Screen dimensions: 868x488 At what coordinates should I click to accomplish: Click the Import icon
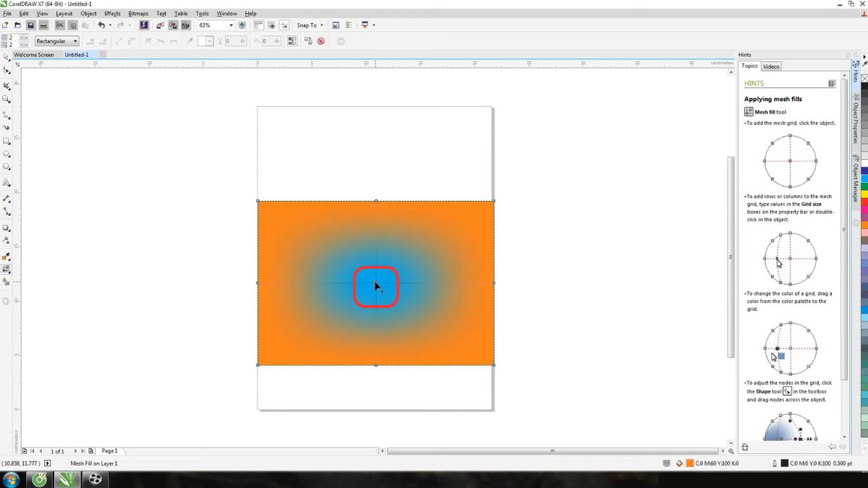coord(159,25)
